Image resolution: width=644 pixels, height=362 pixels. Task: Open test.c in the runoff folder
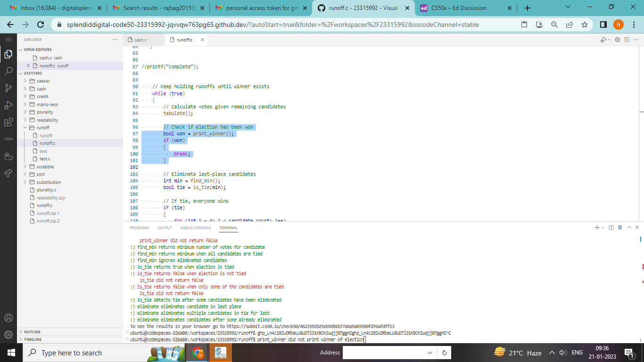click(45, 159)
